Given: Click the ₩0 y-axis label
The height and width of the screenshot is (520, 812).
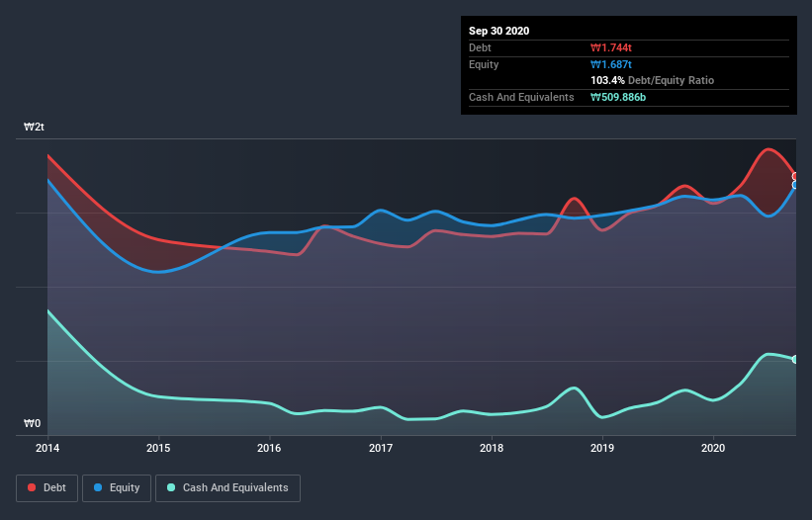Looking at the screenshot, I should click(32, 423).
